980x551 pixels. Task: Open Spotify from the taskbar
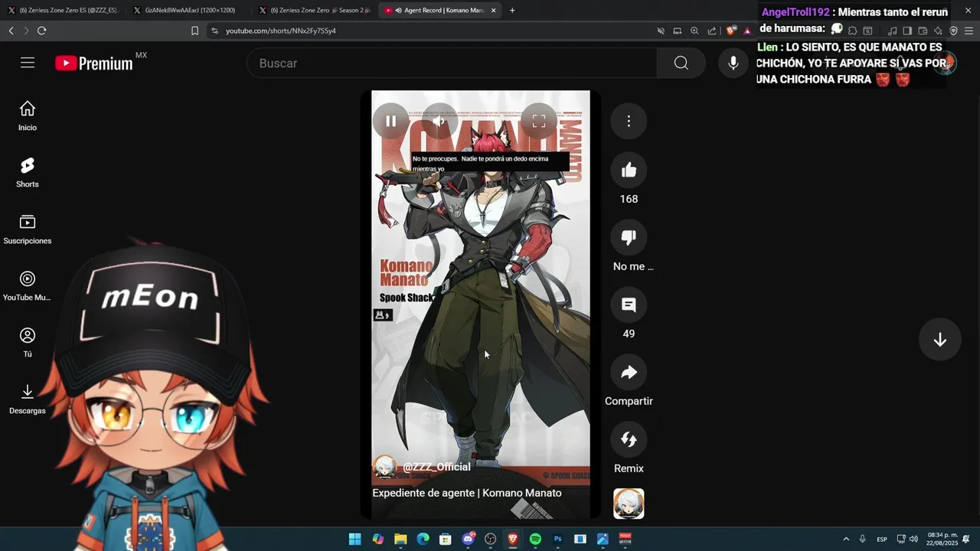point(535,540)
